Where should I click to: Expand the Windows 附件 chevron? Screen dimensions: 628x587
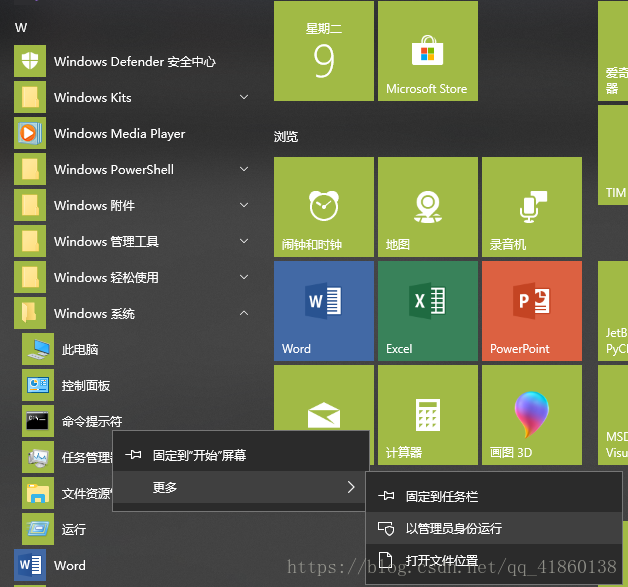[x=244, y=205]
